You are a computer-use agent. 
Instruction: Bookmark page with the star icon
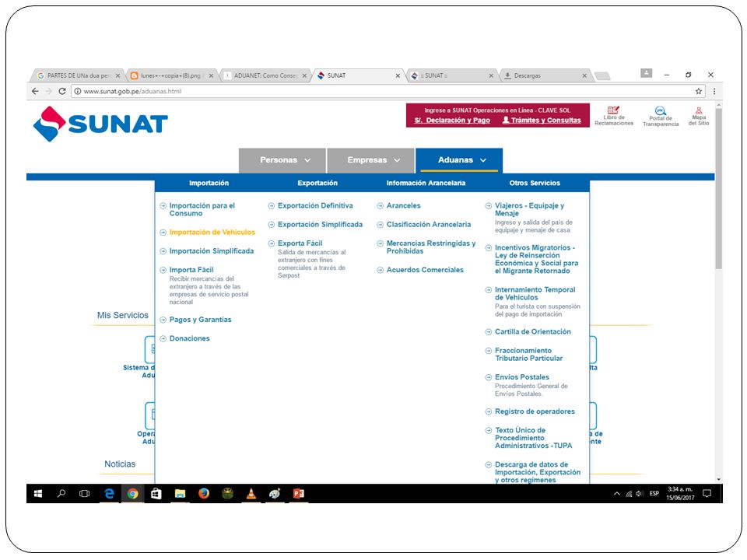click(699, 91)
